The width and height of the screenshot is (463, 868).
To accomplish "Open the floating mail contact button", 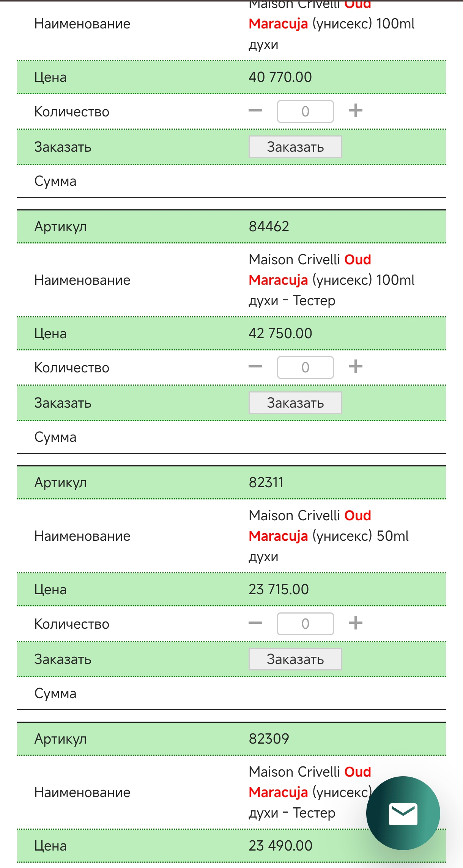I will (403, 813).
